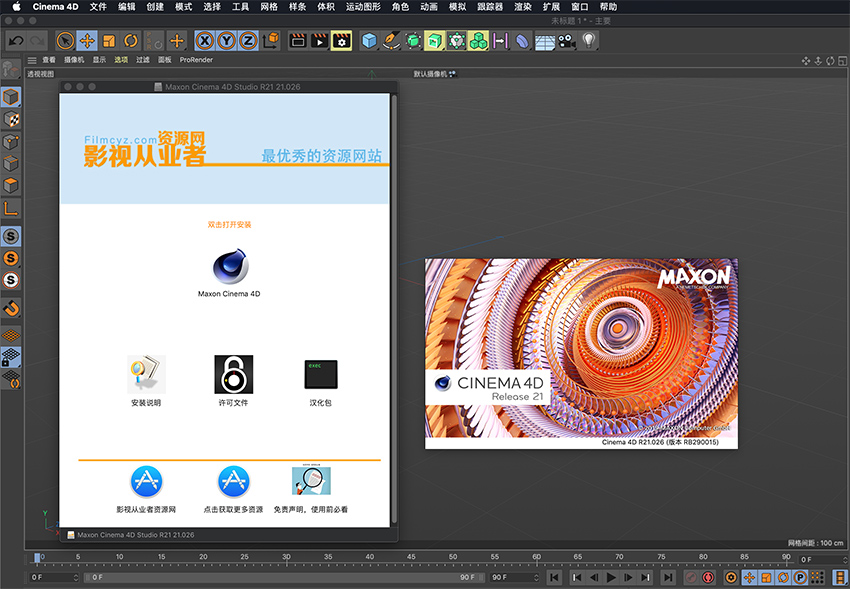
Task: Open the viewport 面板 (Panel) menu
Action: [164, 60]
